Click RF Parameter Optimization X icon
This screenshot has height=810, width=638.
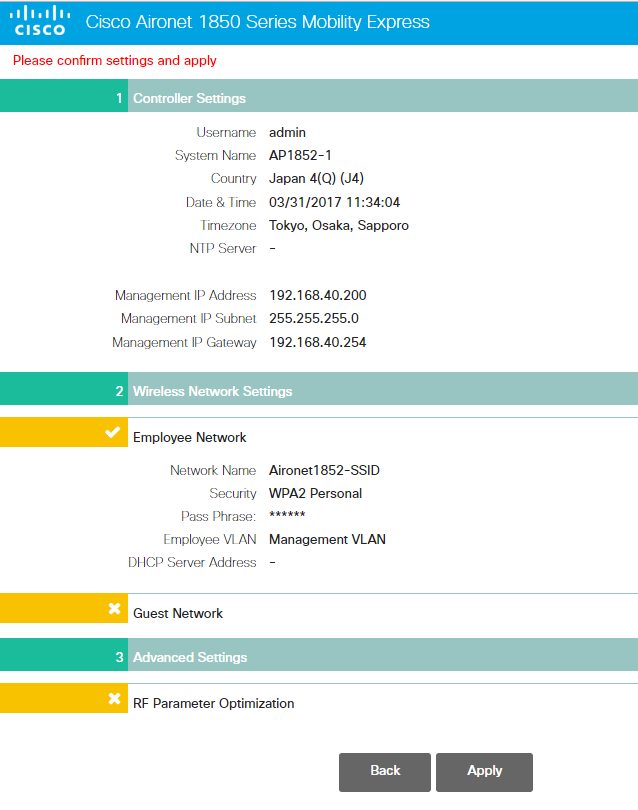pyautogui.click(x=114, y=698)
